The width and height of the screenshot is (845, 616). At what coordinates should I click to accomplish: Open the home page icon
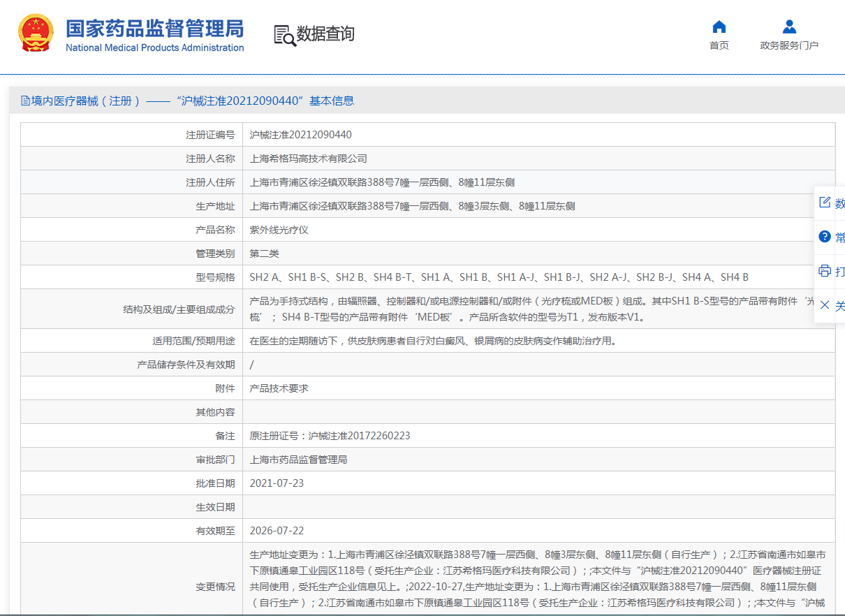point(719,27)
